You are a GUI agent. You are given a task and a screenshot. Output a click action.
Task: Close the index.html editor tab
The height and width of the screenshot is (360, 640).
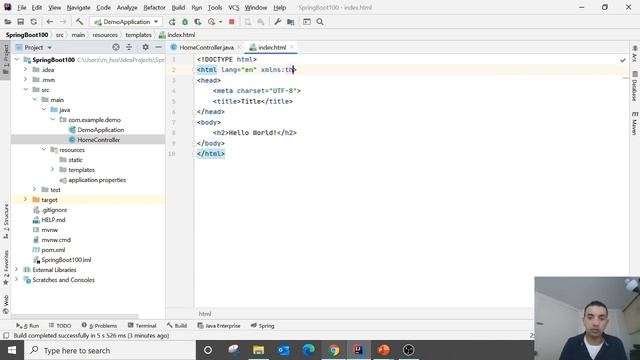[292, 47]
